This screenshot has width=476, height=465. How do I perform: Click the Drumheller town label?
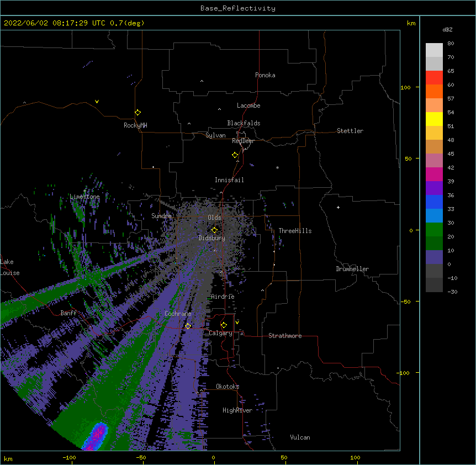coord(352,269)
